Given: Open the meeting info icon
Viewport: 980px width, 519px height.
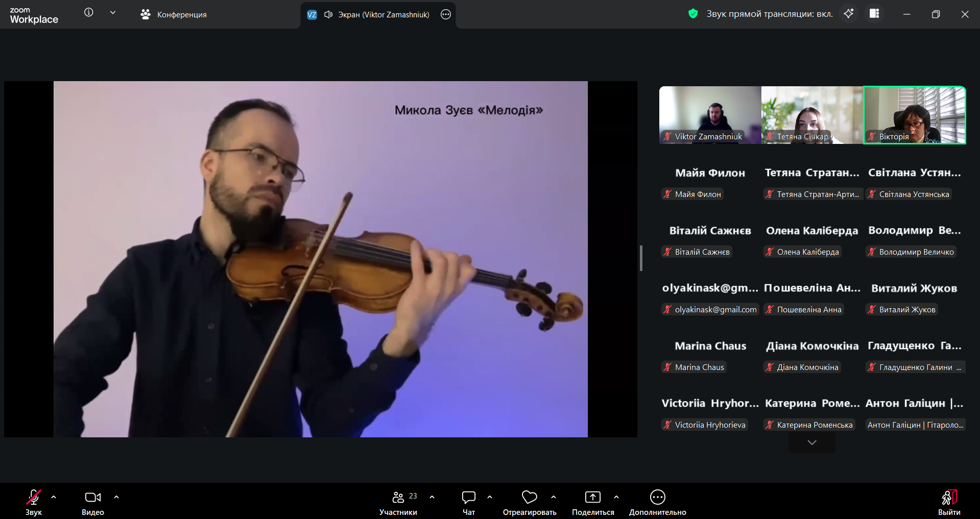Looking at the screenshot, I should click(x=89, y=13).
